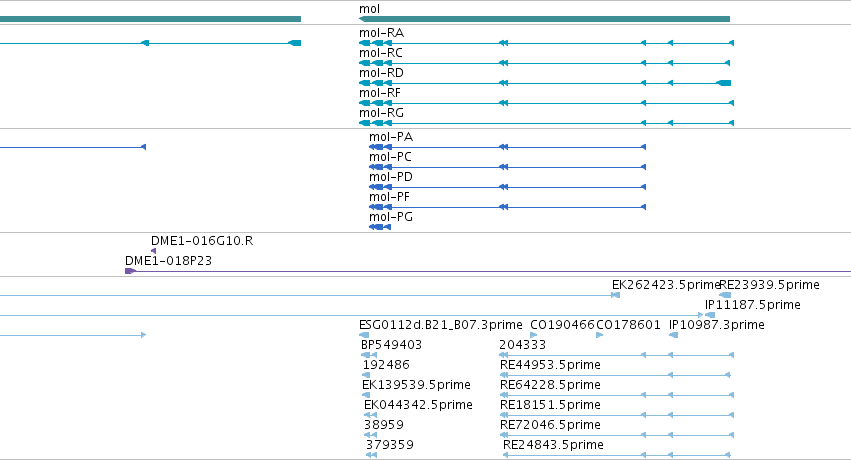The height and width of the screenshot is (460, 851).
Task: Select the BP549403 EST feature
Action: pyautogui.click(x=369, y=355)
